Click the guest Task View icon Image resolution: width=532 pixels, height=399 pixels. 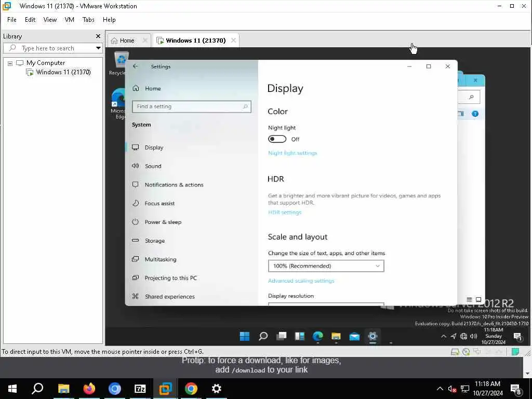[281, 336]
